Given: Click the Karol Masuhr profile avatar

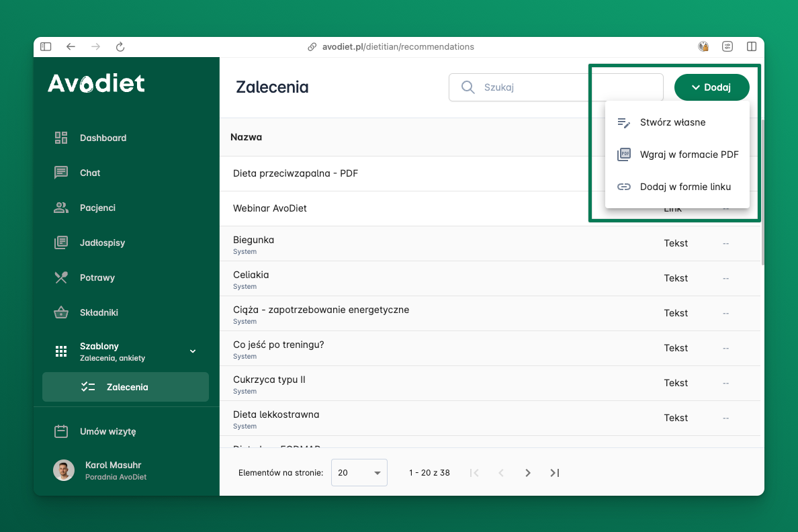Looking at the screenshot, I should click(x=64, y=470).
